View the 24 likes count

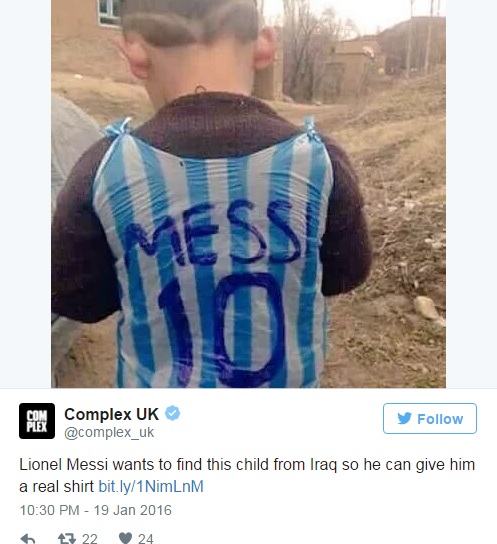click(x=146, y=539)
